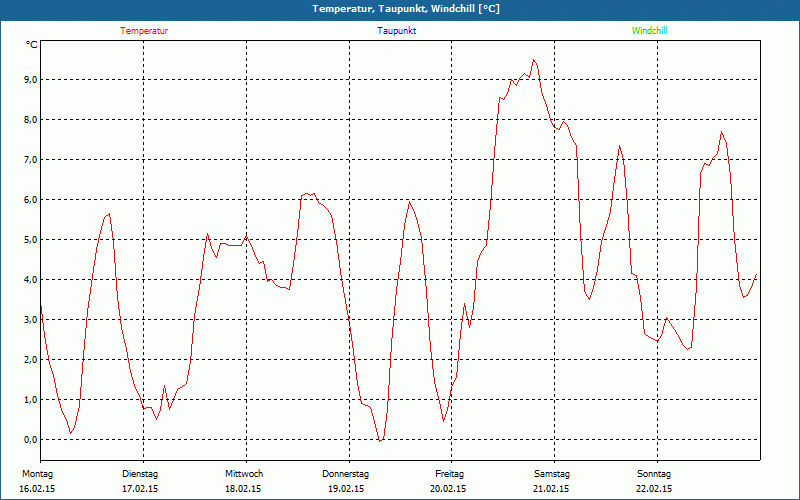Click the 6,0 y-axis value
This screenshot has width=800, height=500.
coord(32,199)
